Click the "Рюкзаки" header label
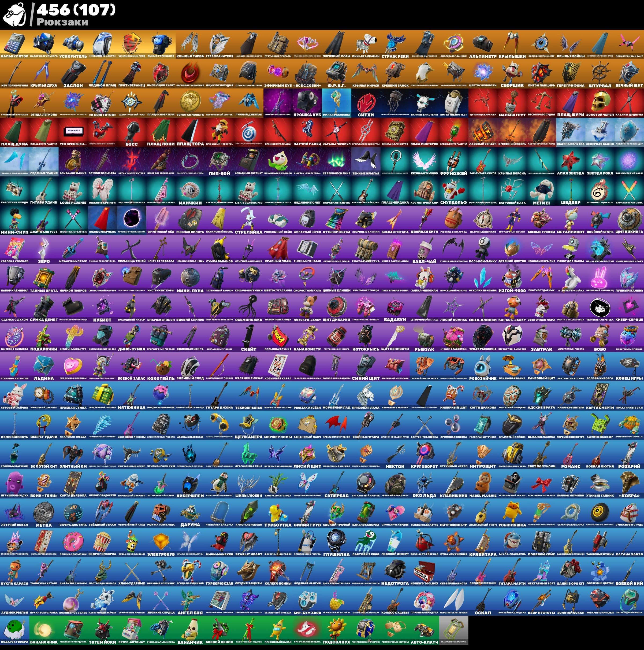The width and height of the screenshot is (644, 650). 62,22
